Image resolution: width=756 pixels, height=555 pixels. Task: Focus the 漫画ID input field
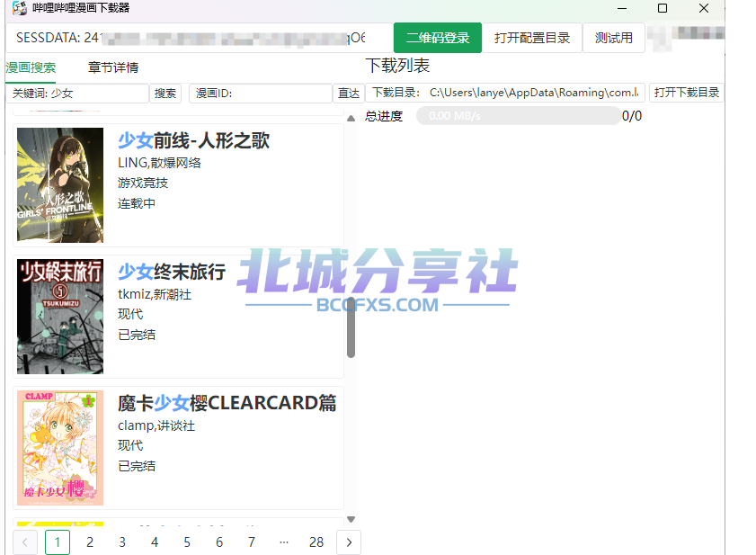[x=261, y=94]
